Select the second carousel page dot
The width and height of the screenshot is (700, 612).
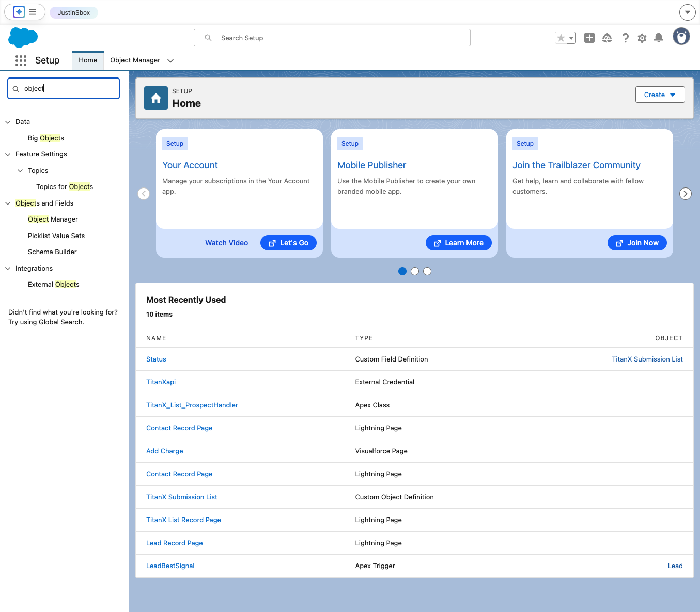coord(415,271)
